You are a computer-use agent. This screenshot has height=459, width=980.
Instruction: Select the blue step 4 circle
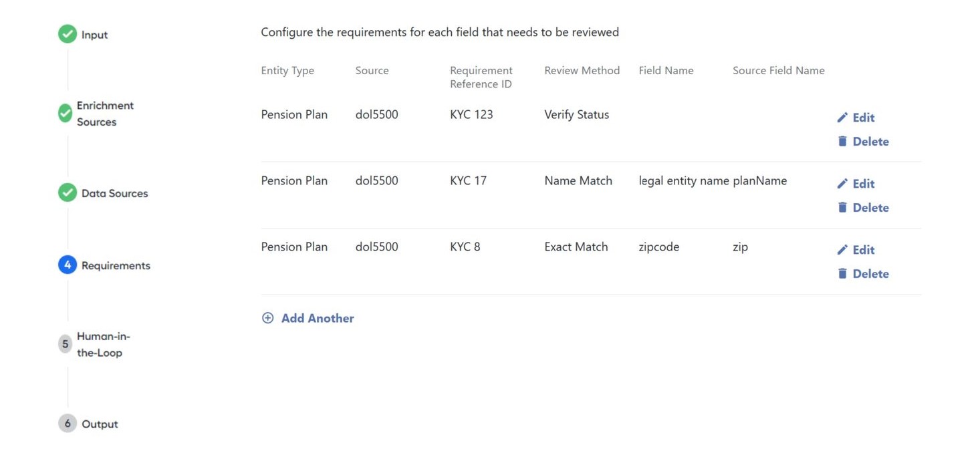coord(67,265)
